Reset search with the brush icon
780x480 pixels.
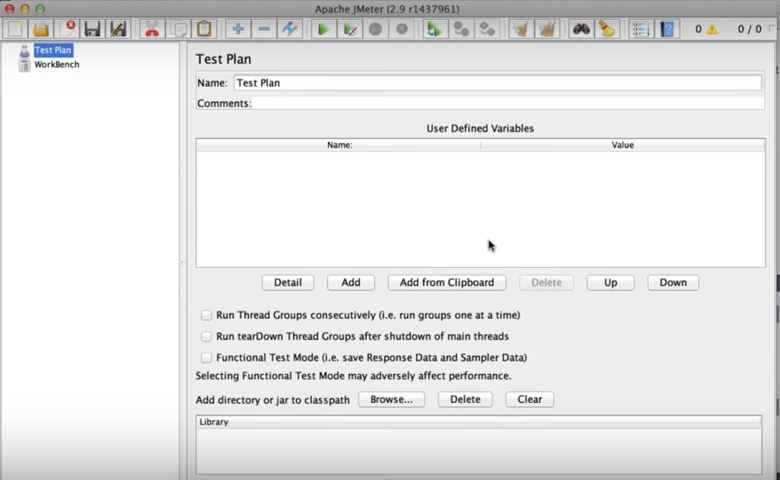point(607,29)
